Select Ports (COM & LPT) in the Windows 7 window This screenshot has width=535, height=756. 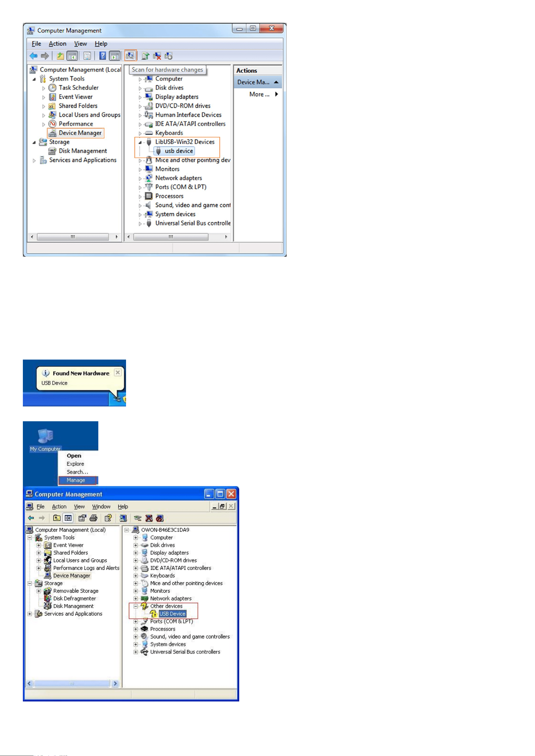coord(181,187)
